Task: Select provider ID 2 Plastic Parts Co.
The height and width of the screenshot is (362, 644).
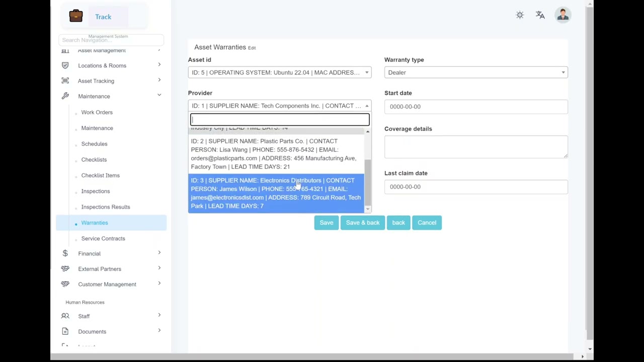Action: [276, 154]
